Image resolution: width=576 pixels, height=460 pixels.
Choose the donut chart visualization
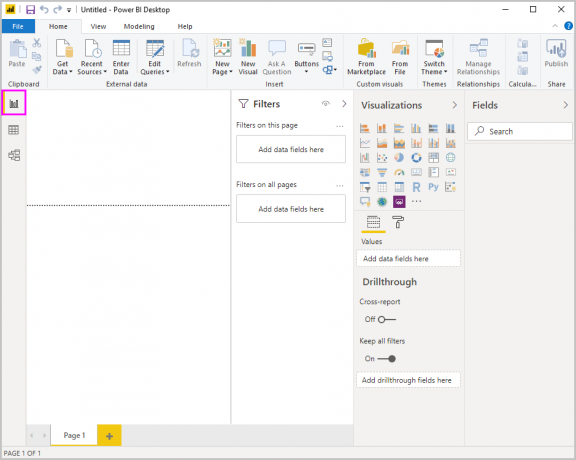pyautogui.click(x=416, y=158)
